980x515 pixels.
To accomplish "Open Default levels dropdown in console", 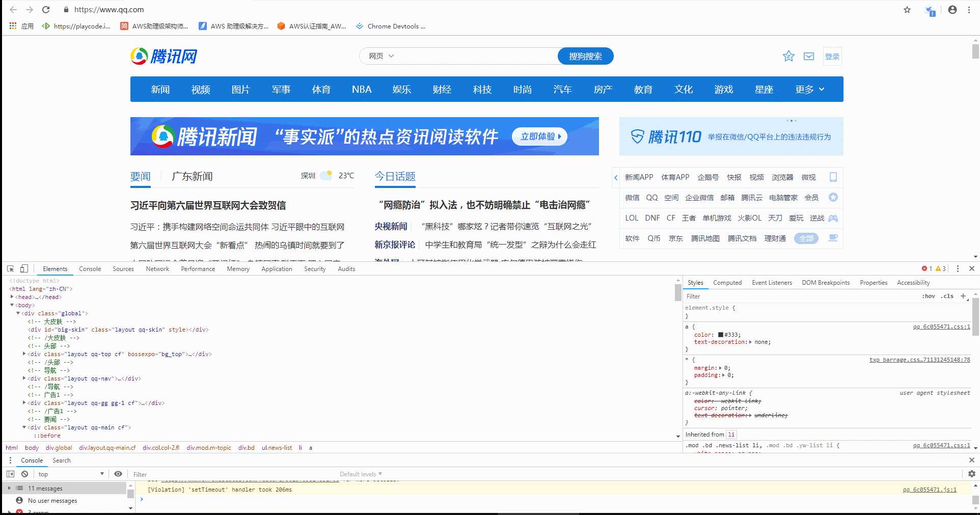I will pyautogui.click(x=361, y=474).
